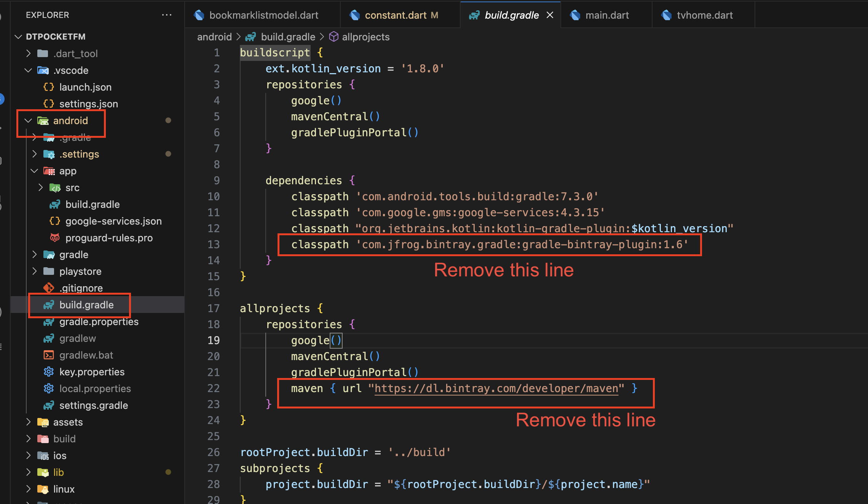Open Explorer more actions ellipsis menu
This screenshot has height=504, width=868.
point(166,15)
